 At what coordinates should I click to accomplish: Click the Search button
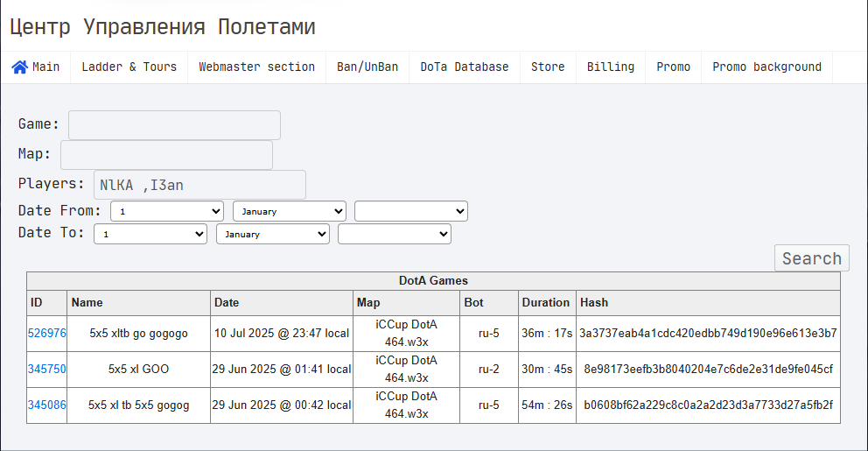point(811,258)
